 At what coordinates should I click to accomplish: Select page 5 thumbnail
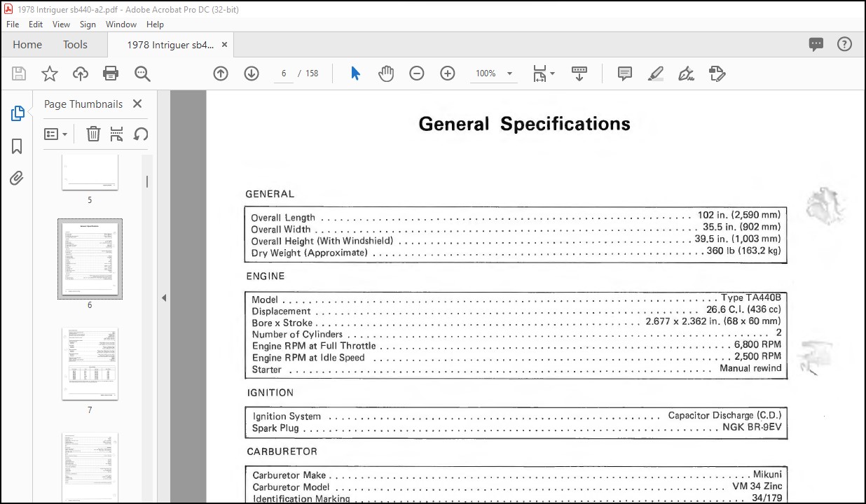click(x=90, y=172)
